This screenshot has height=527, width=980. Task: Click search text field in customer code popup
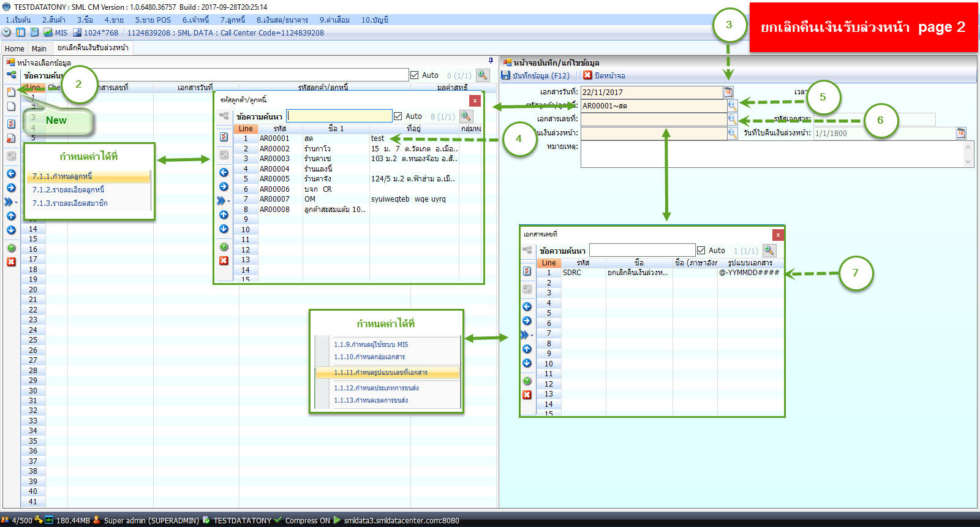339,116
